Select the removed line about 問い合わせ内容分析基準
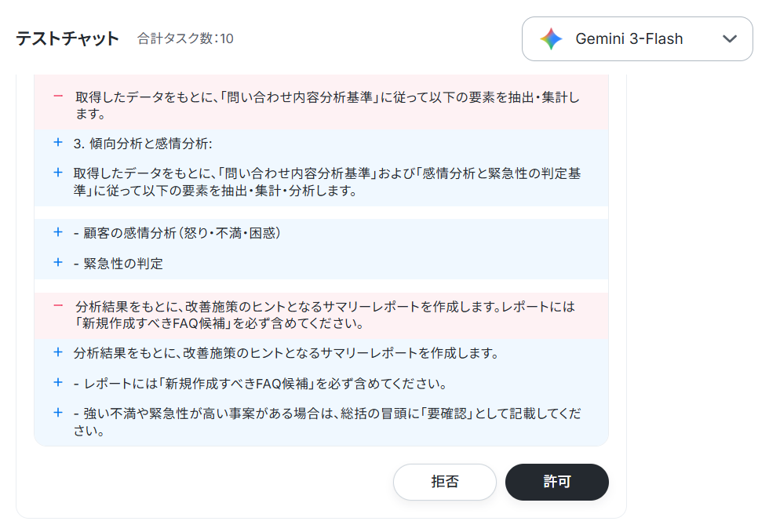The width and height of the screenshot is (758, 532). pyautogui.click(x=327, y=105)
